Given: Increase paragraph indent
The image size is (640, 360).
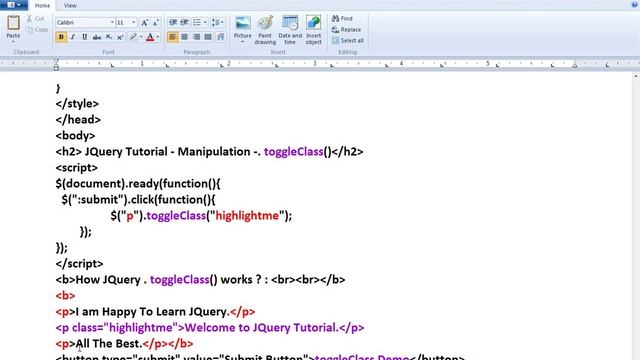Looking at the screenshot, I should pos(184,22).
